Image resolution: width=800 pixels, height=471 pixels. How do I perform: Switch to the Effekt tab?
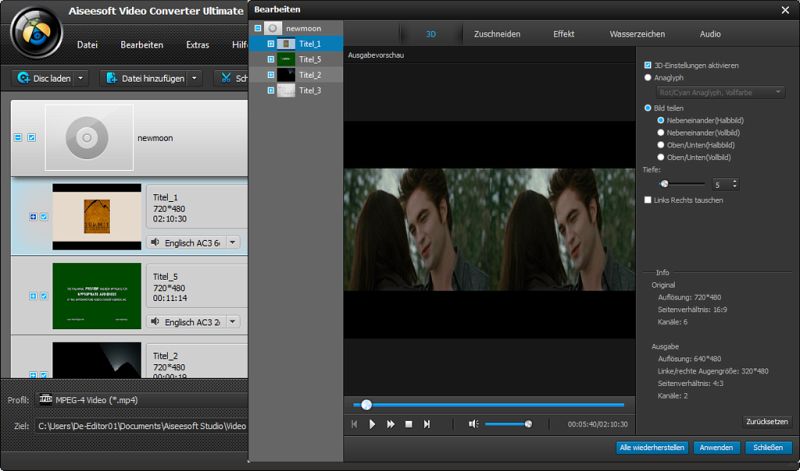point(564,34)
